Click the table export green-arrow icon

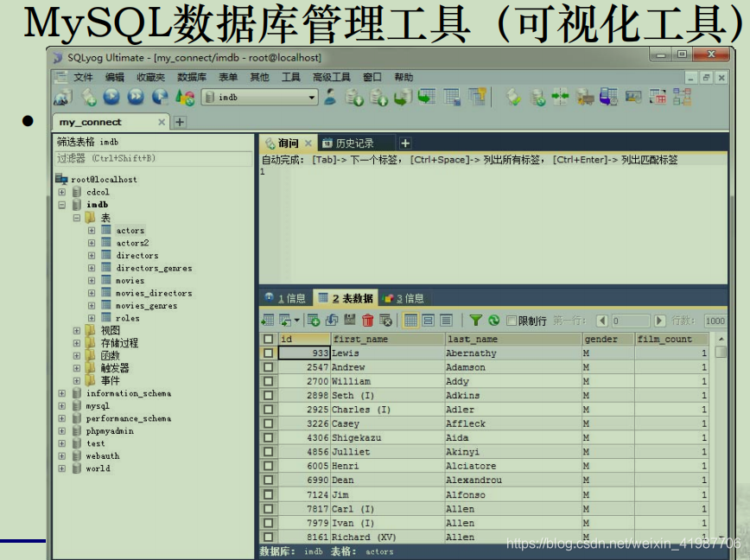point(427,97)
